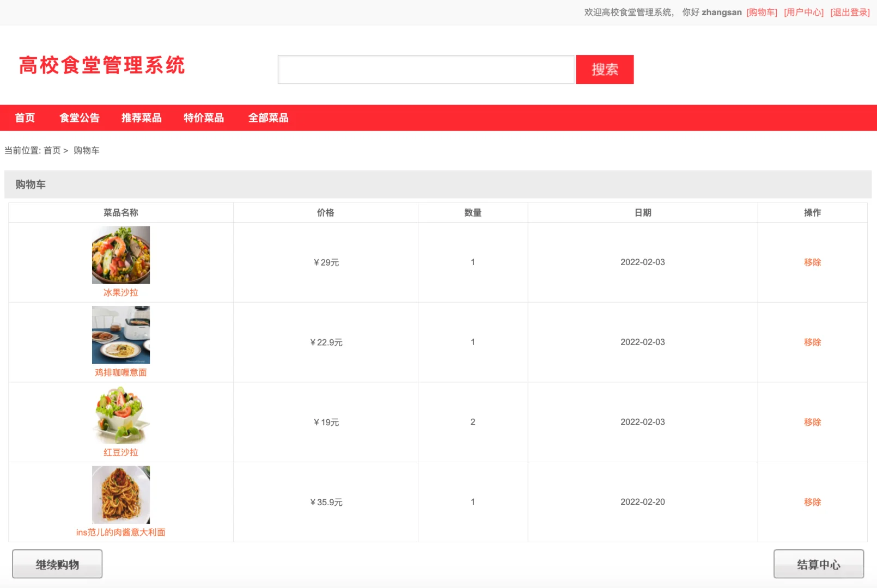Select the 首页 navigation tab
This screenshot has height=588, width=877.
(x=25, y=118)
